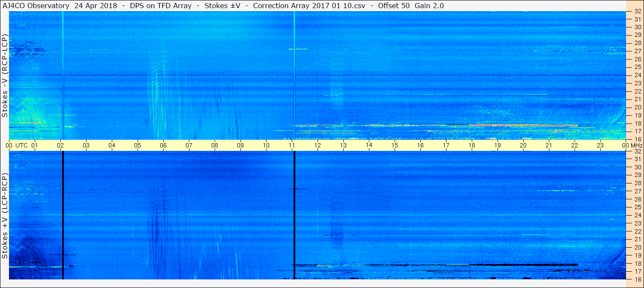Select hour marker 07 on UTC axis

tap(189, 145)
